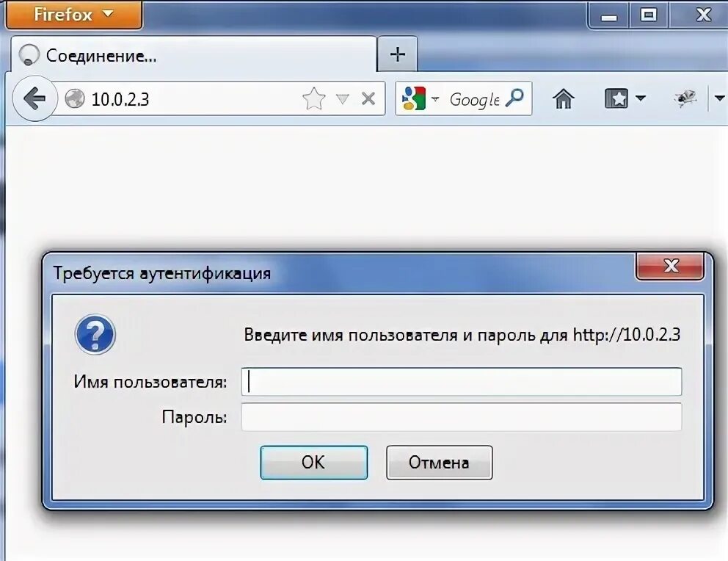Select the Соединение… tab
728x561 pixels.
[x=194, y=56]
